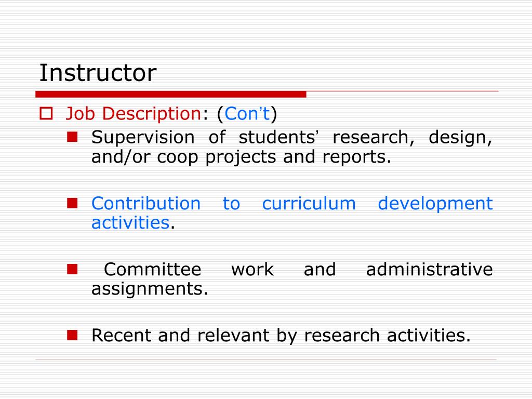Click the red bullet next to Contribution line
The height and width of the screenshot is (399, 532).
(x=72, y=203)
